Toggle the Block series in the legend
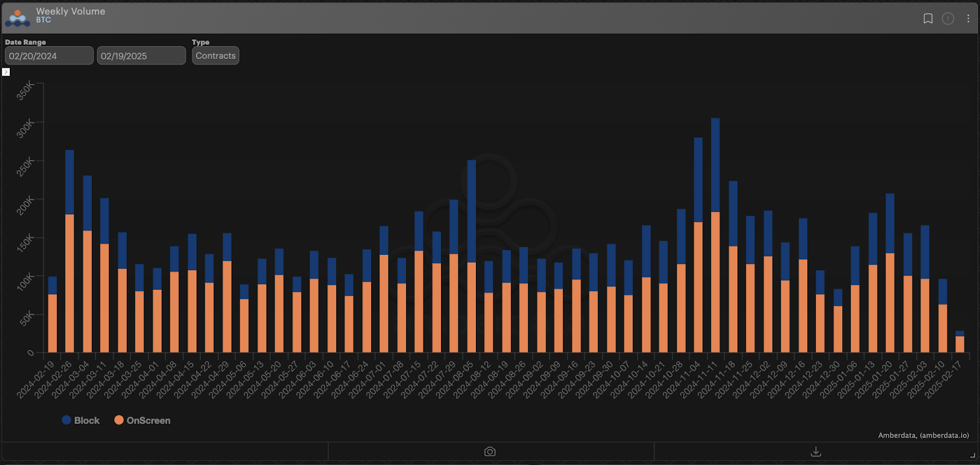 coord(86,420)
